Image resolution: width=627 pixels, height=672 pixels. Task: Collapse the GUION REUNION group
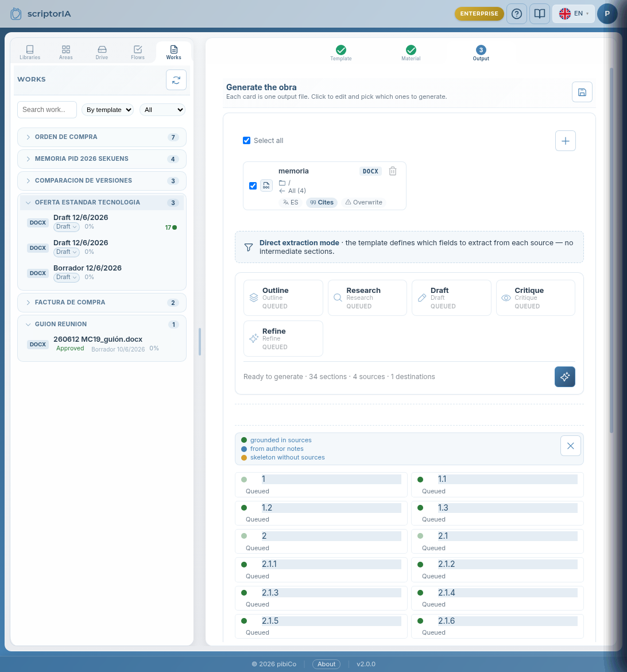102,325
